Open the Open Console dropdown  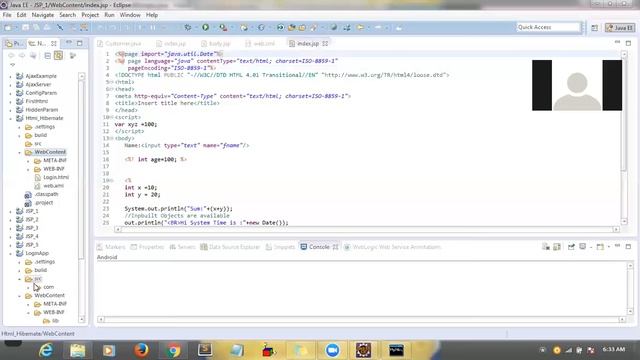608,247
